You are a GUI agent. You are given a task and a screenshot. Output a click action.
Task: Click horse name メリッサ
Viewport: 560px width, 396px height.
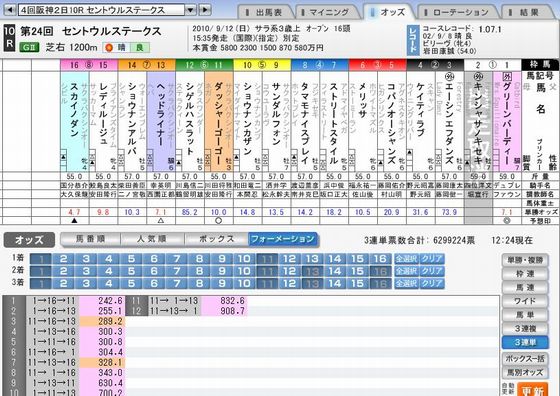coord(362,101)
